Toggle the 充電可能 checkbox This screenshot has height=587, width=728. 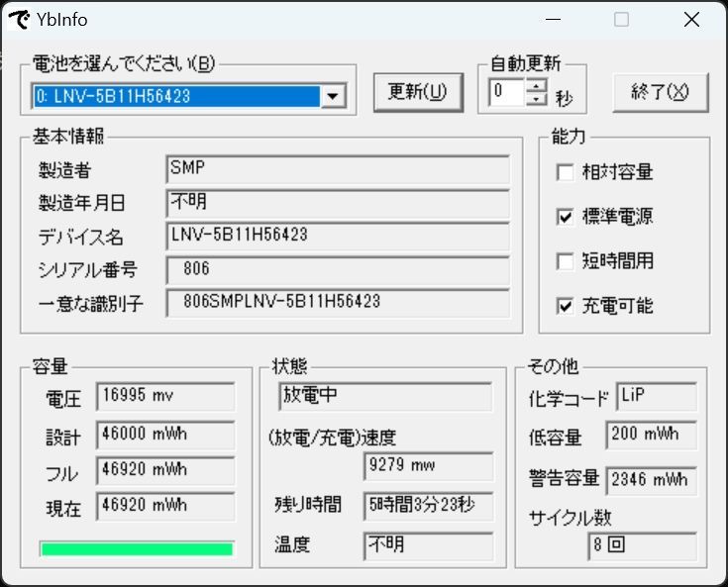point(565,305)
